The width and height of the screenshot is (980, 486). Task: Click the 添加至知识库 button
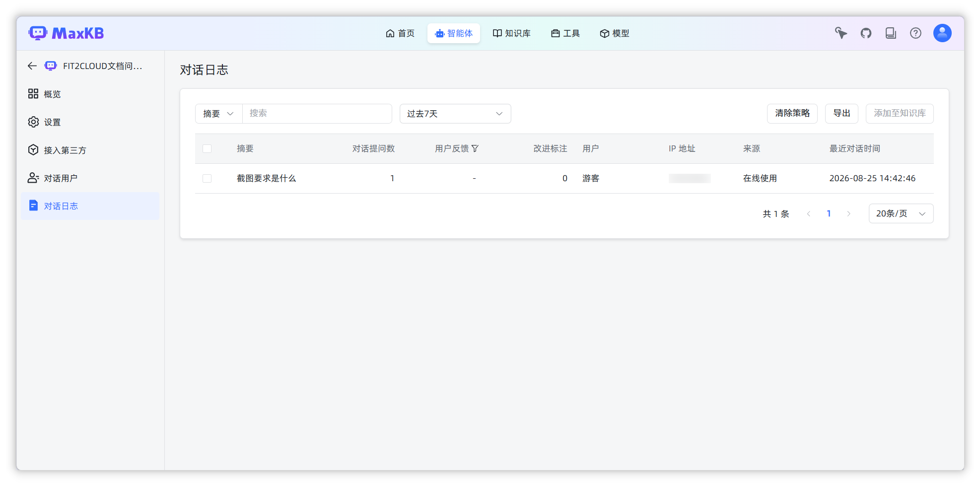900,114
